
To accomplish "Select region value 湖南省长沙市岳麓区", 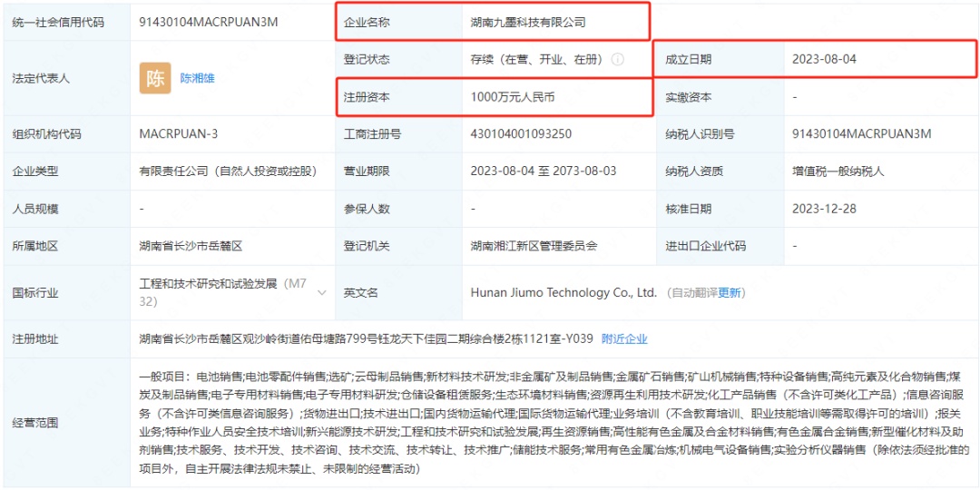I will coord(191,246).
